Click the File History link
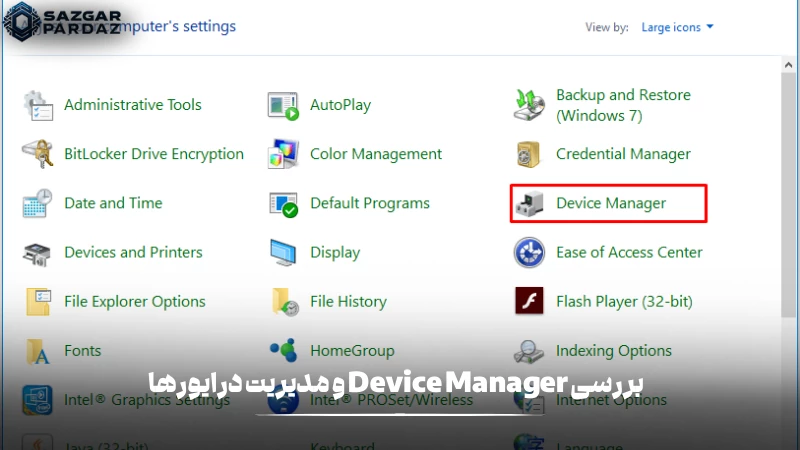 (x=348, y=302)
